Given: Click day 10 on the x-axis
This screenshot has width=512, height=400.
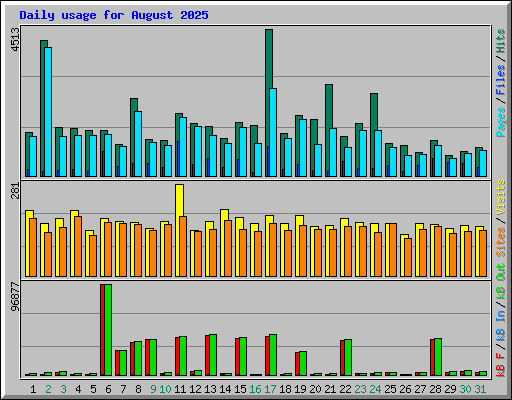Looking at the screenshot, I should click(165, 389).
